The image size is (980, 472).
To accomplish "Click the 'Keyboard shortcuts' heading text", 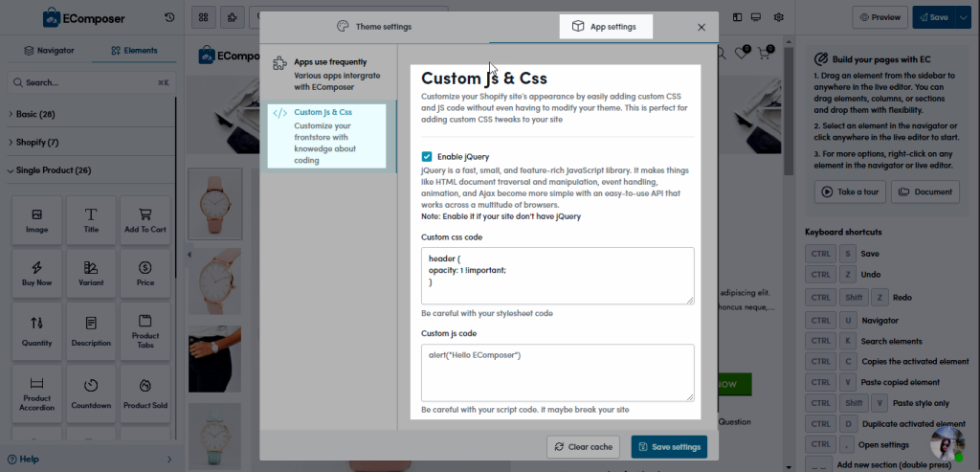I will pos(843,232).
